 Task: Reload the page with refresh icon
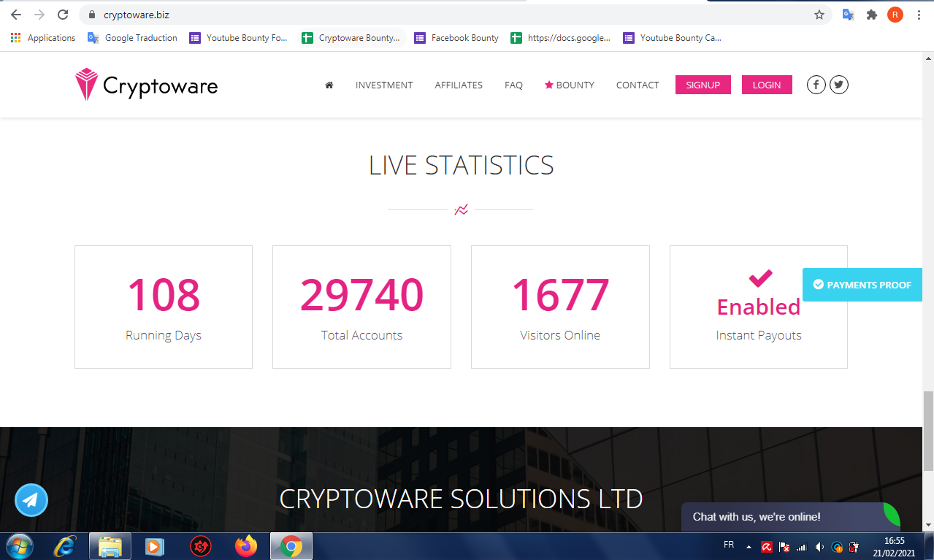[x=63, y=15]
